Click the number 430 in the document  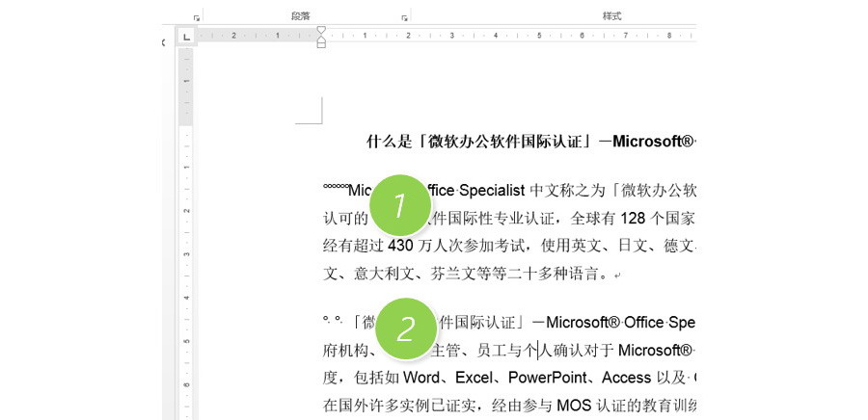tap(401, 246)
